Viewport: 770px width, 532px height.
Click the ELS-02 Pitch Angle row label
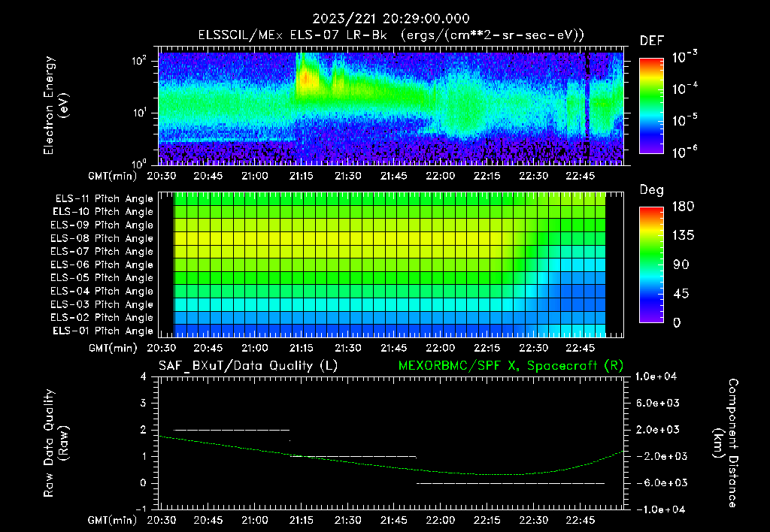(x=102, y=318)
